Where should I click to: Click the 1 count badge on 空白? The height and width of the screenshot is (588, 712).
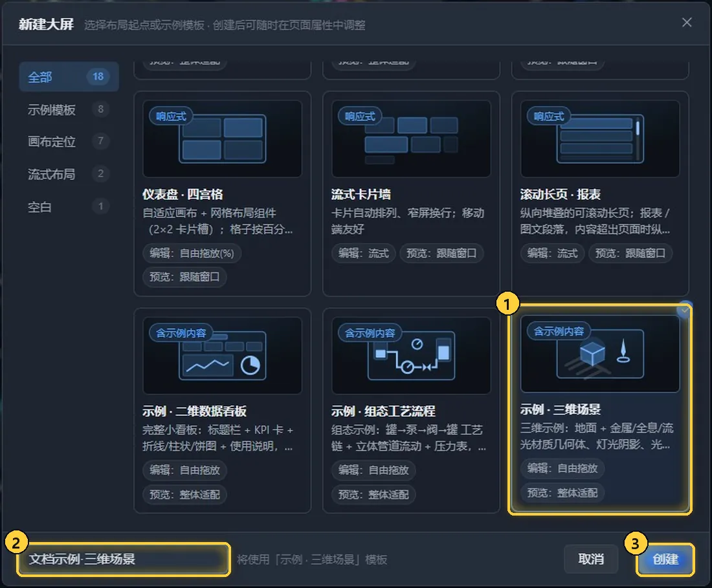click(x=101, y=206)
